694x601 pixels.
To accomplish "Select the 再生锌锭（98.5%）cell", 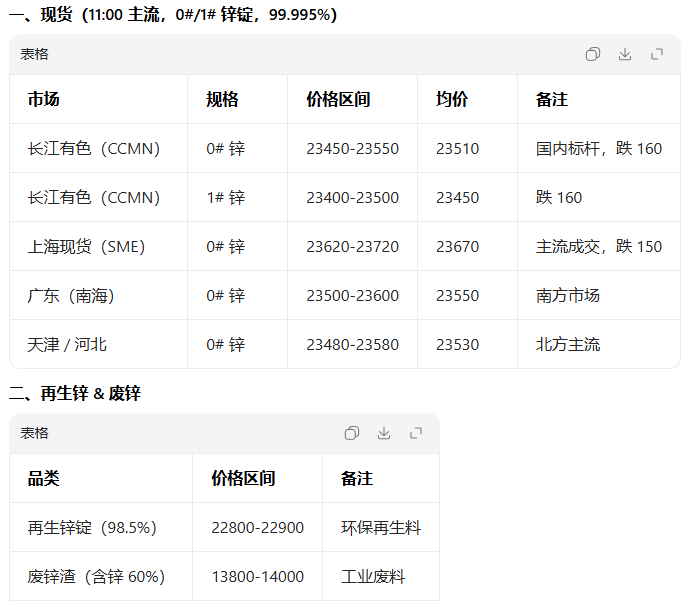I will (x=92, y=527).
